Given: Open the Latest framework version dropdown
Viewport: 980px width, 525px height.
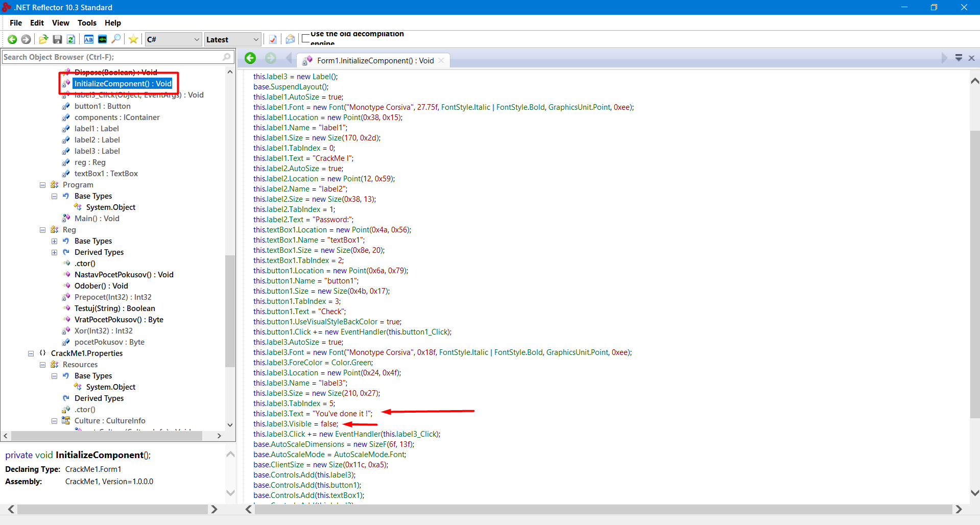Looking at the screenshot, I should [x=232, y=39].
